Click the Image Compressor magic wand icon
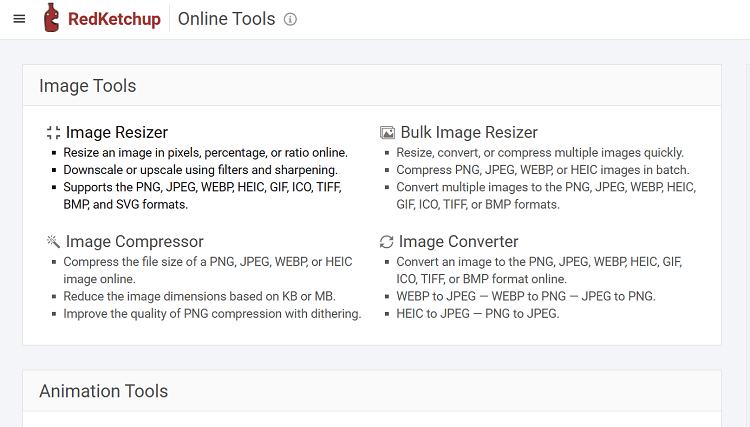750x427 pixels. pyautogui.click(x=53, y=241)
